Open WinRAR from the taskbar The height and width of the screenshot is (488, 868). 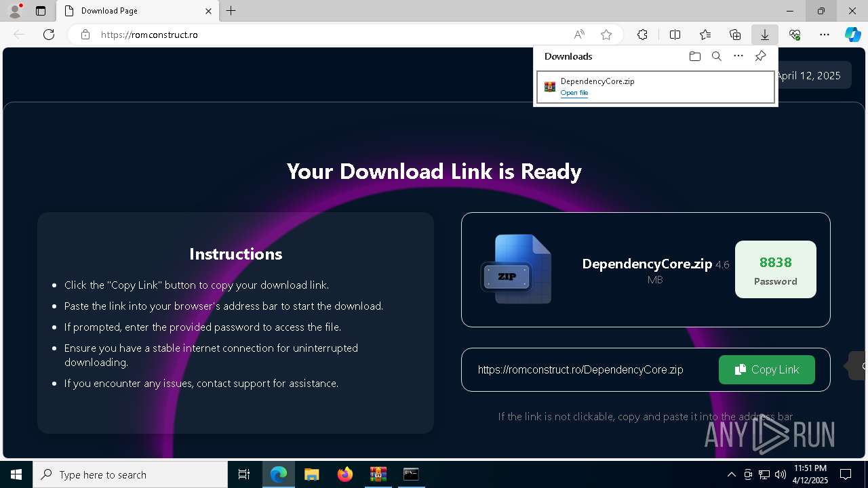tap(378, 474)
